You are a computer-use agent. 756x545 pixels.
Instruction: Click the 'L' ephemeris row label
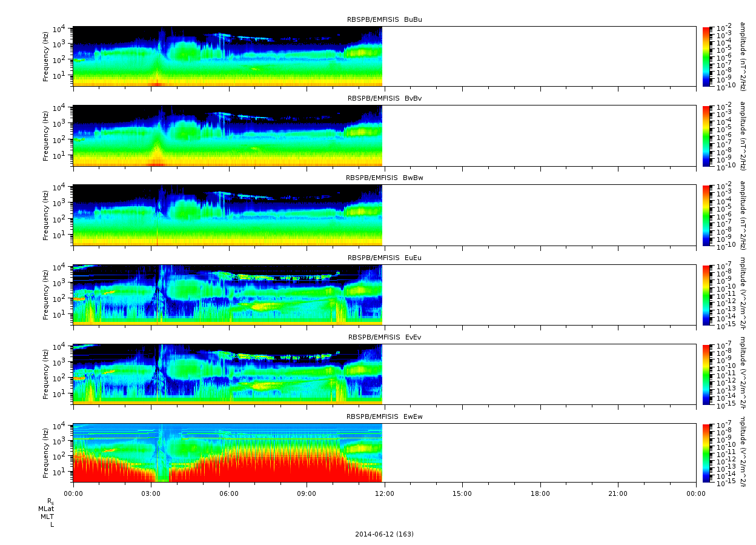click(52, 524)
